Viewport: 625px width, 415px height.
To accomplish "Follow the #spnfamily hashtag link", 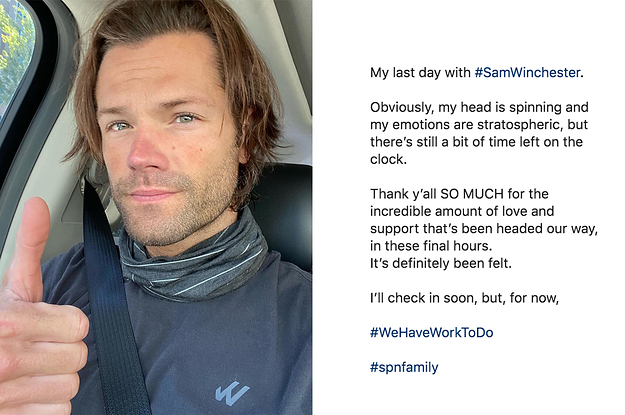I will (404, 367).
